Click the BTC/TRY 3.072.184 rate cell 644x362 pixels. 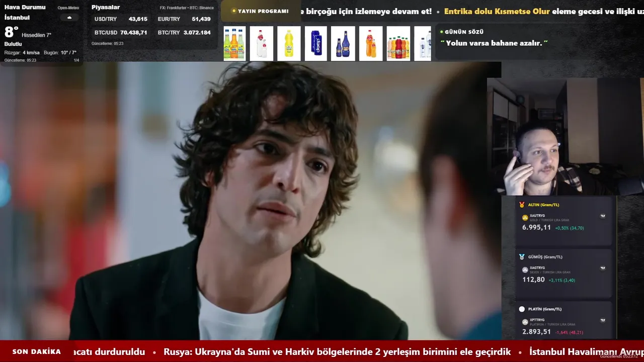click(184, 33)
